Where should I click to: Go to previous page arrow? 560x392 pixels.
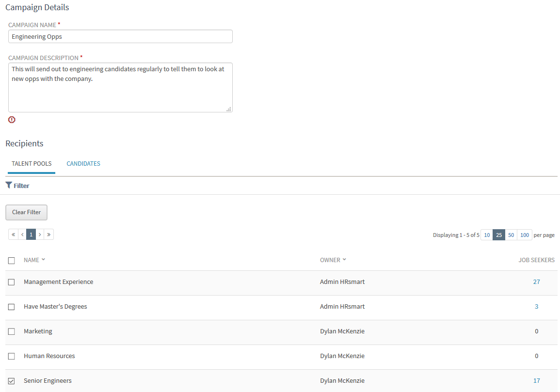pyautogui.click(x=22, y=235)
